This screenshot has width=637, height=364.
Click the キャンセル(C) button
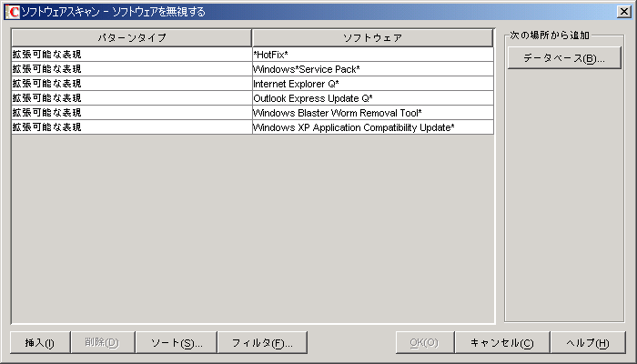pyautogui.click(x=502, y=342)
